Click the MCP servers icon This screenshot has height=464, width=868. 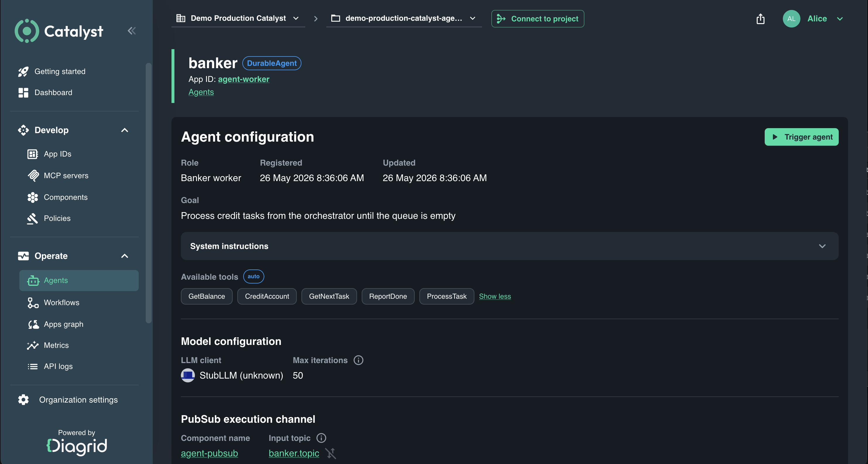coord(33,176)
